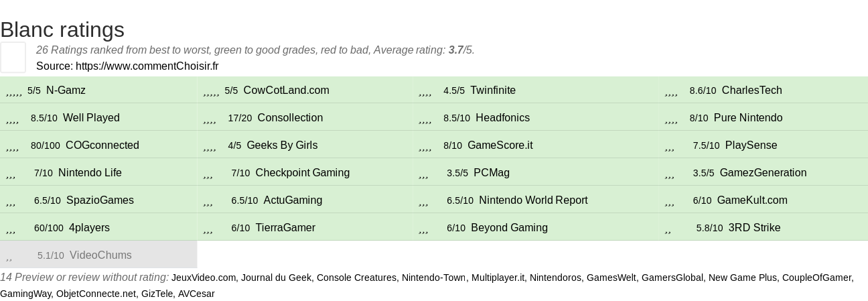Click the blank product thumbnail under the title
This screenshot has width=868, height=301.
pyautogui.click(x=13, y=57)
